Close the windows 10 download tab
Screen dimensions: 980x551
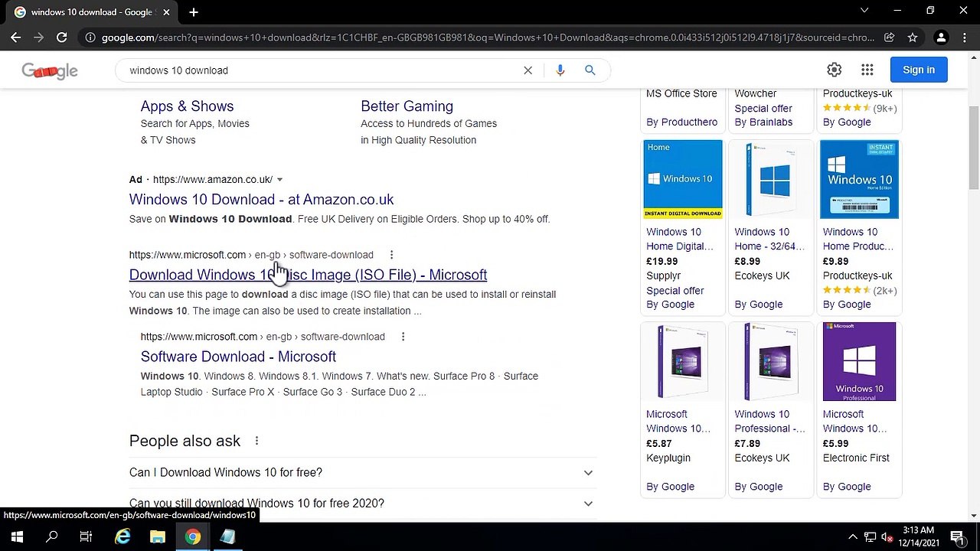pyautogui.click(x=166, y=12)
